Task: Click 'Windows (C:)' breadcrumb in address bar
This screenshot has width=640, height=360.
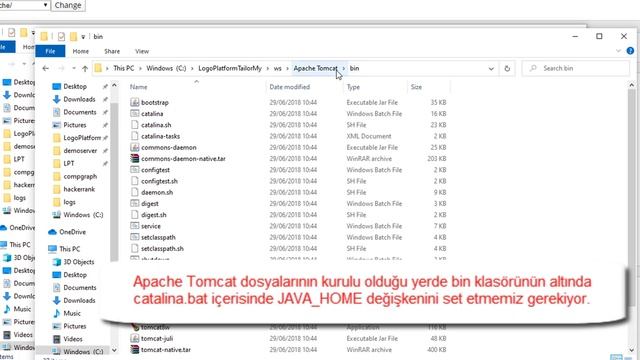Action: click(x=166, y=68)
